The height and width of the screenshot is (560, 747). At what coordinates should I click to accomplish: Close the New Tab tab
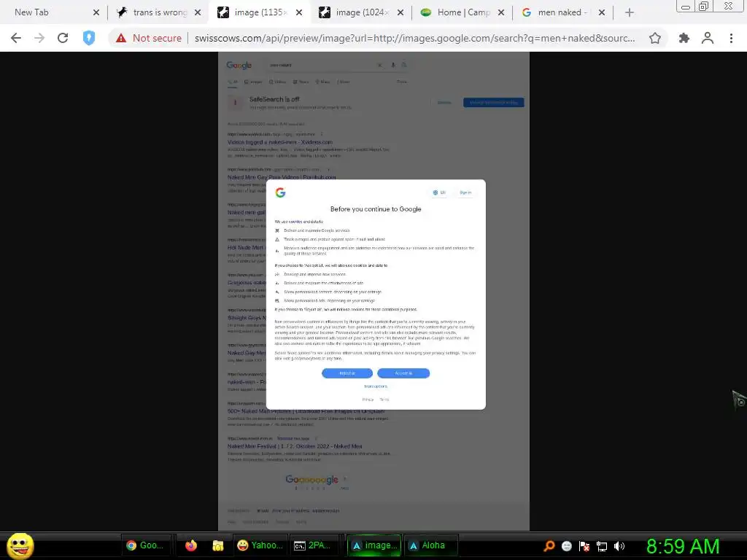pos(96,12)
